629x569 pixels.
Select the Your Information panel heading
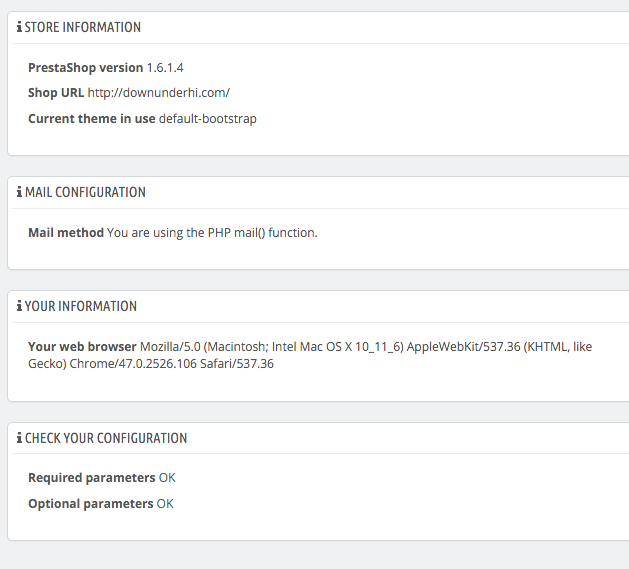(x=81, y=306)
